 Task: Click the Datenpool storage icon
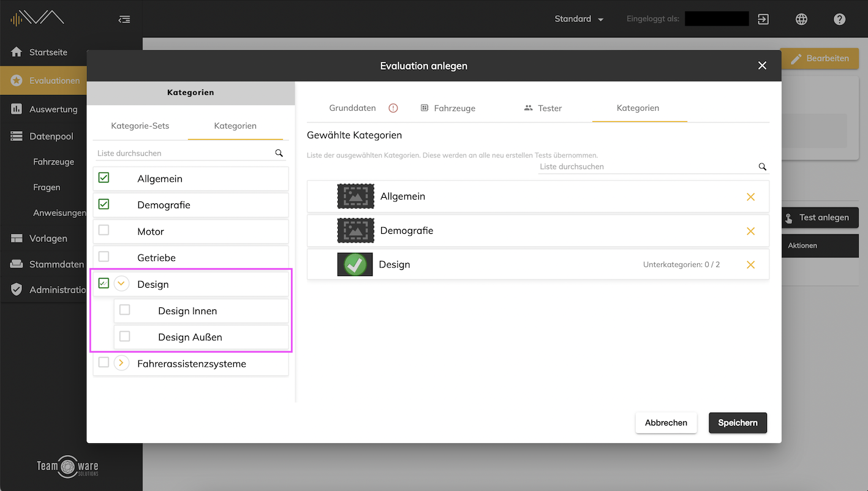pos(17,137)
